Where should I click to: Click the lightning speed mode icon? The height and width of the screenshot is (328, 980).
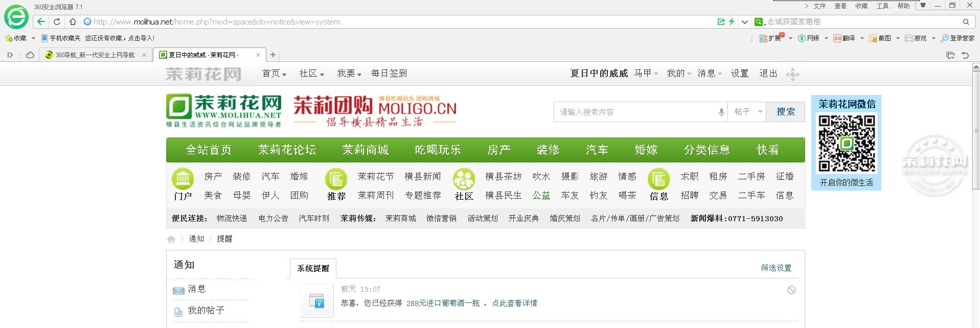coord(732,21)
